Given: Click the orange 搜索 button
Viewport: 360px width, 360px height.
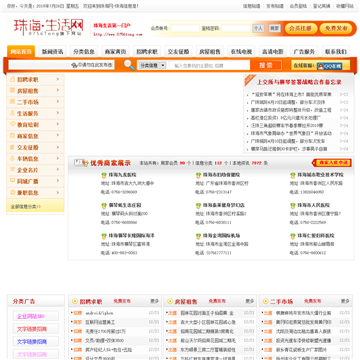Looking at the screenshot, I should tap(266, 65).
